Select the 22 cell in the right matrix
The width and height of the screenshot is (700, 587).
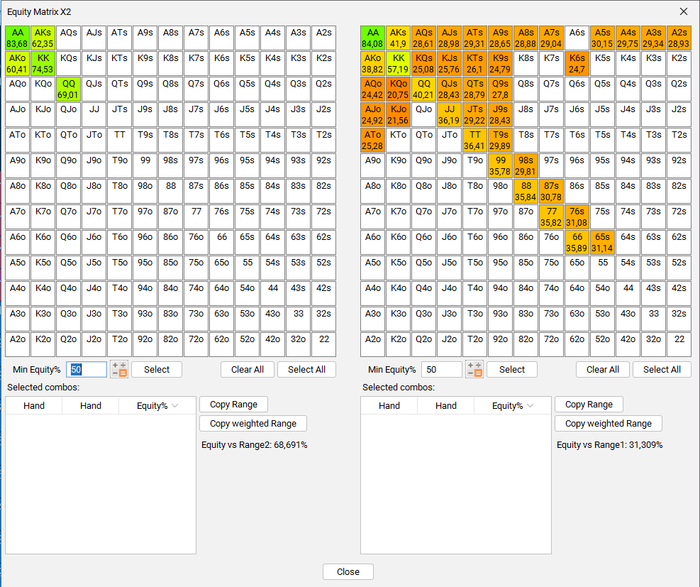tap(679, 344)
